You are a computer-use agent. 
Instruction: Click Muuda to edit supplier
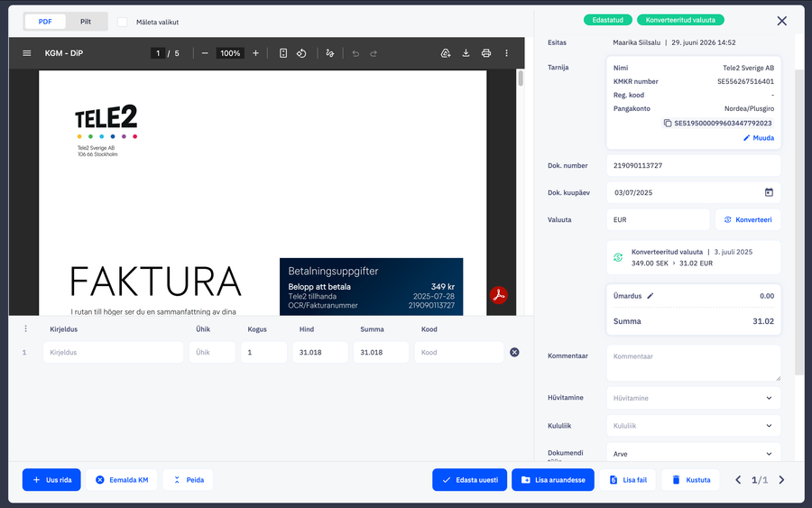[759, 138]
